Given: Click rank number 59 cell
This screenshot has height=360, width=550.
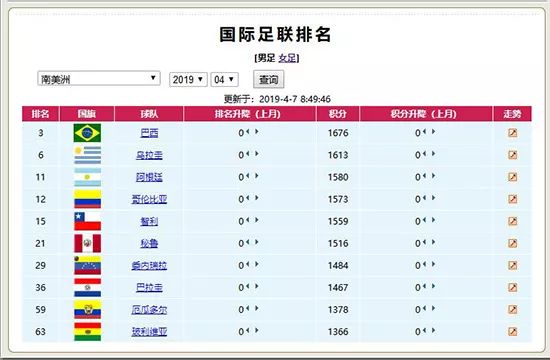Looking at the screenshot, I should point(41,310).
